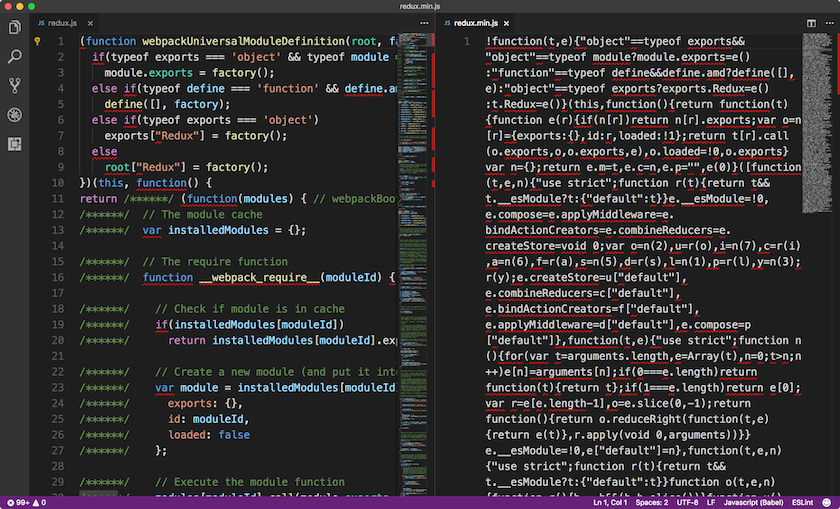Image resolution: width=840 pixels, height=509 pixels.
Task: Close the redux.js tab
Action: (91, 23)
